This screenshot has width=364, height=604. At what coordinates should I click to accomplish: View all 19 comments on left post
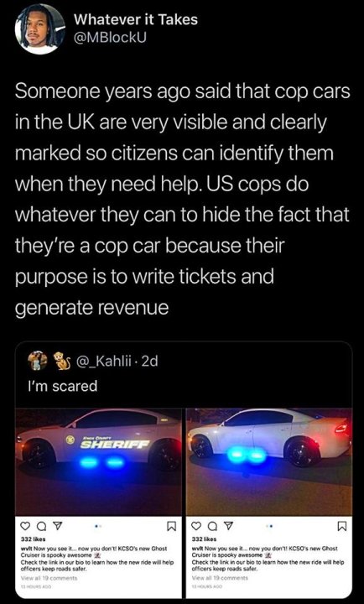[x=49, y=578]
